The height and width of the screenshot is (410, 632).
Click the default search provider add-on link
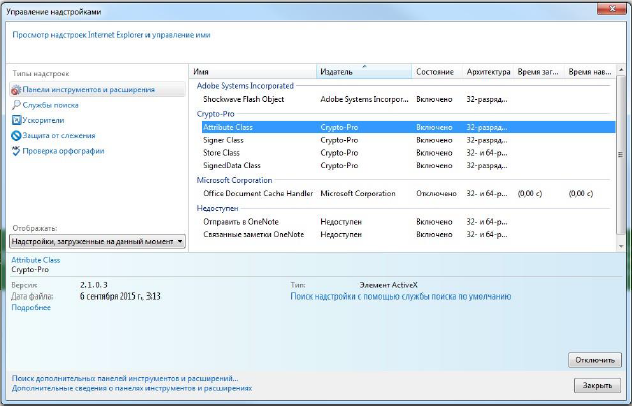400,297
